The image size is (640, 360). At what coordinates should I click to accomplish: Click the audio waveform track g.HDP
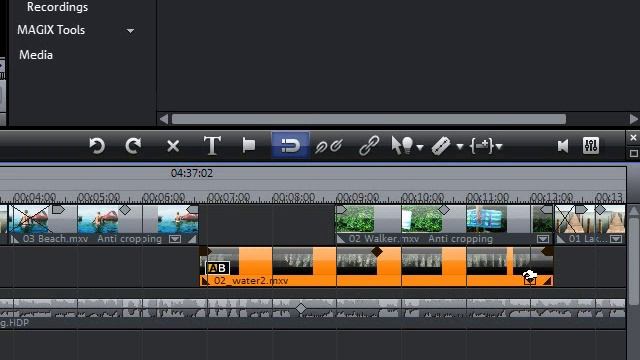click(312, 313)
